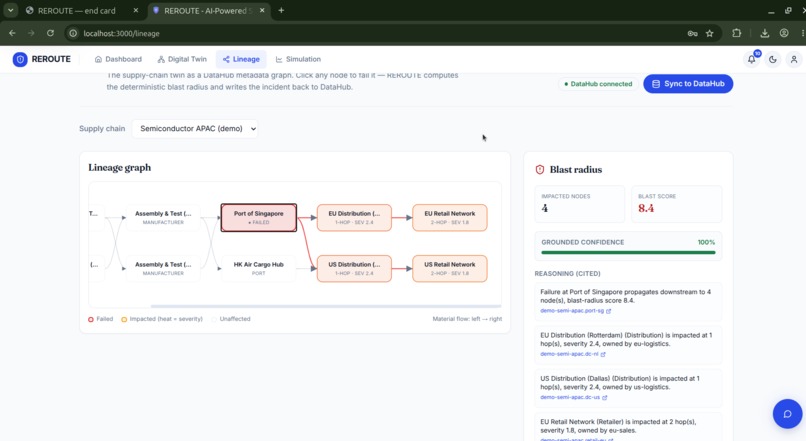This screenshot has width=806, height=441.
Task: Open the Dashboard nav item
Action: click(x=118, y=59)
